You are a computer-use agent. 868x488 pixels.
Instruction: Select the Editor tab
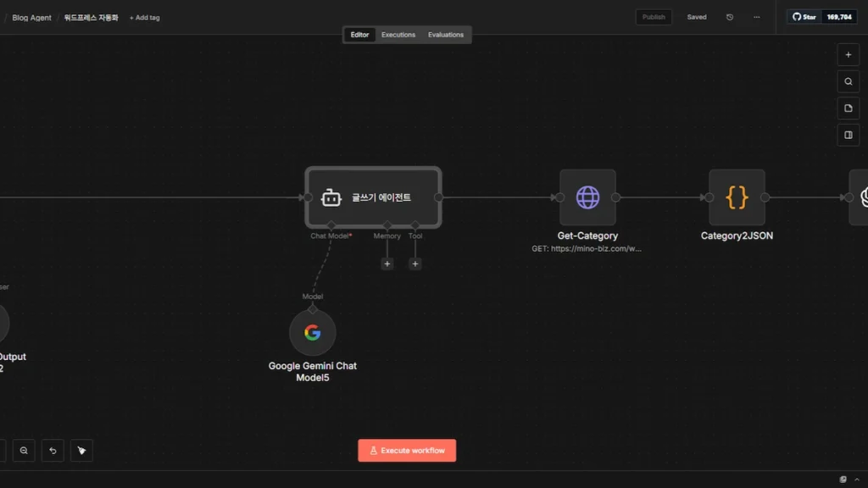tap(360, 35)
